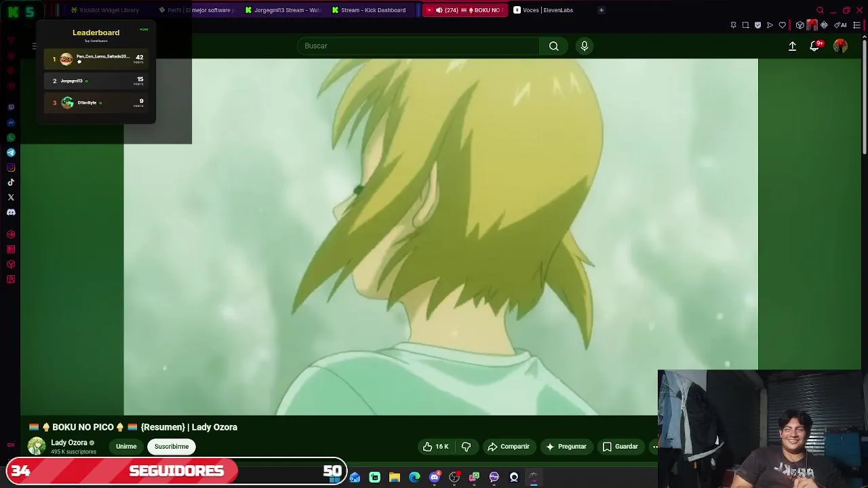
Task: Click the snapshot icon in browser toolbar
Action: [745, 25]
